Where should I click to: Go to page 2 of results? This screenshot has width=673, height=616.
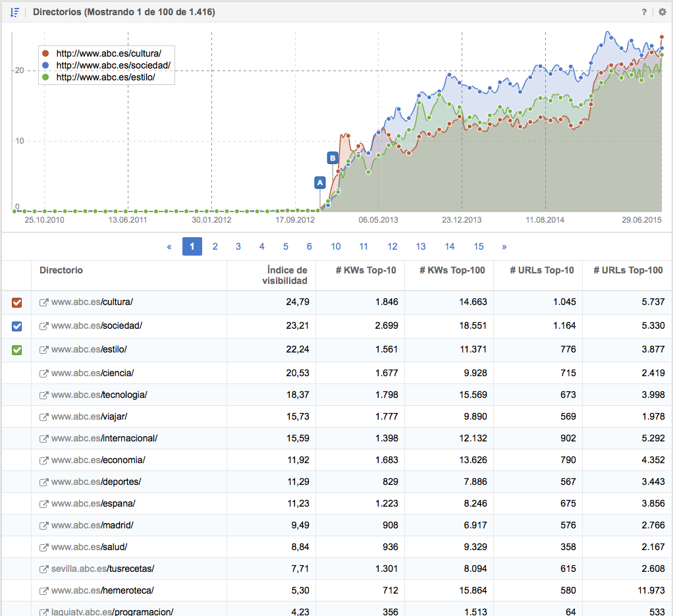click(215, 246)
